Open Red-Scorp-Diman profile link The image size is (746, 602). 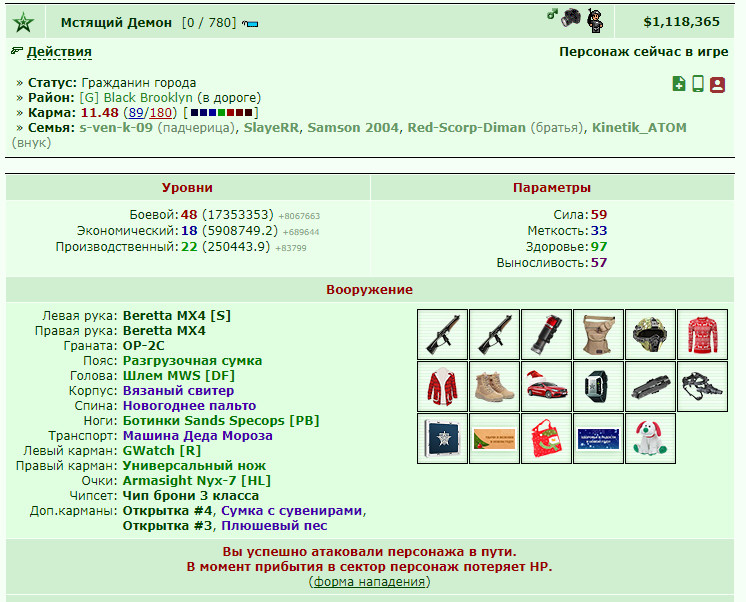pyautogui.click(x=467, y=128)
